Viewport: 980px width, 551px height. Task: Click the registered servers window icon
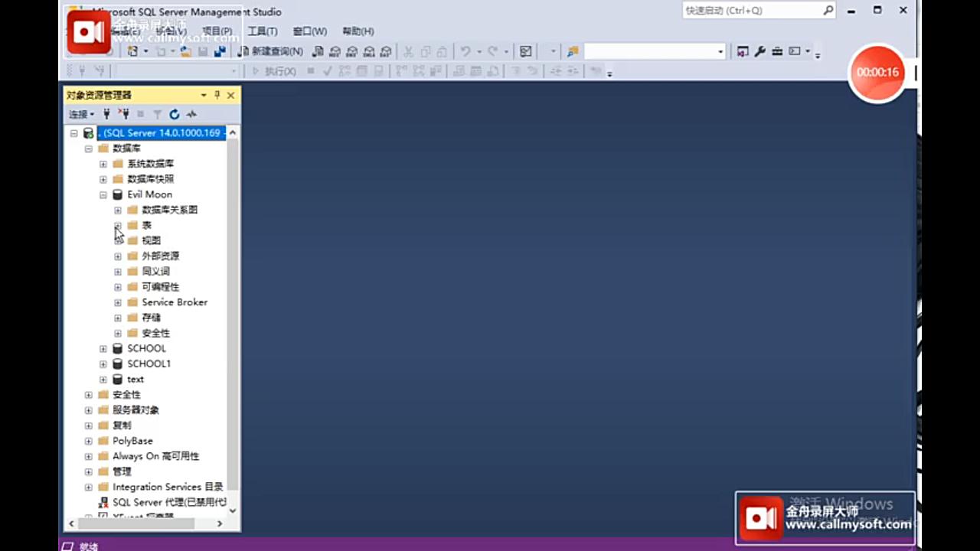coord(743,51)
